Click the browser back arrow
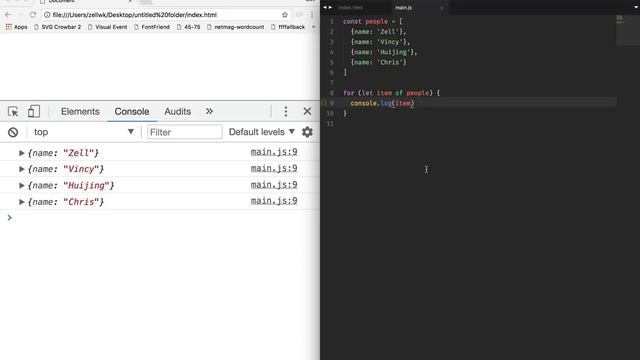640x360 pixels. tap(8, 15)
